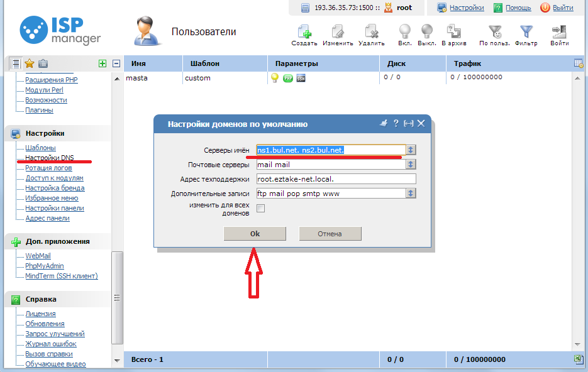
Task: Tick the изменить для всех доменов checkbox
Action: click(261, 209)
